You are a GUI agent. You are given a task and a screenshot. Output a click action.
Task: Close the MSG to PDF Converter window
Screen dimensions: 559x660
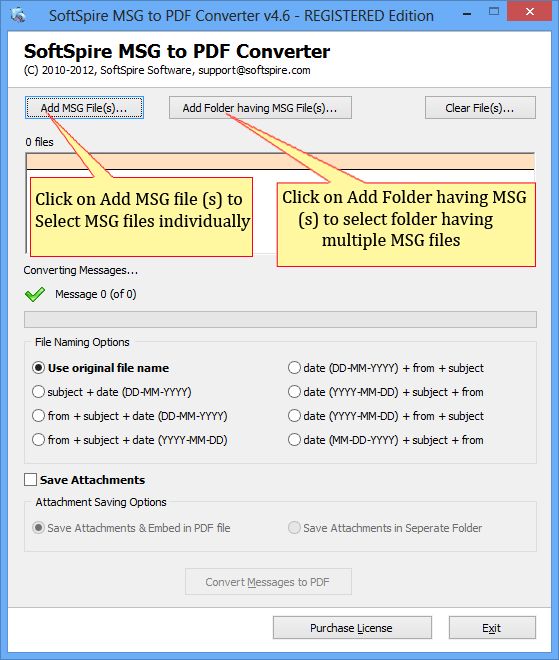coord(530,12)
